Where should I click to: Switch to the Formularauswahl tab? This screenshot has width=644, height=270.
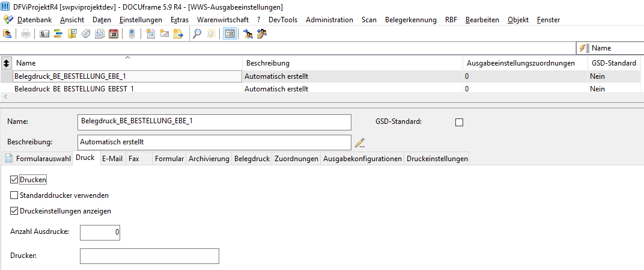[x=37, y=159]
